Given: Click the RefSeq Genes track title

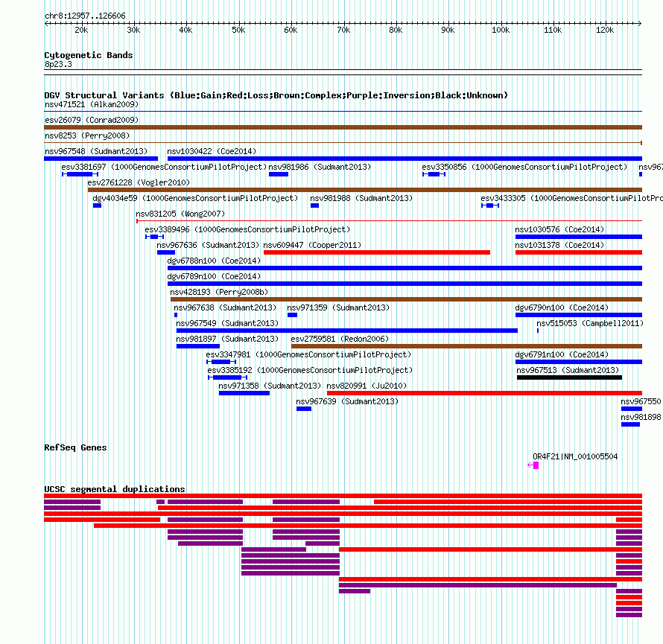Looking at the screenshot, I should tap(75, 447).
